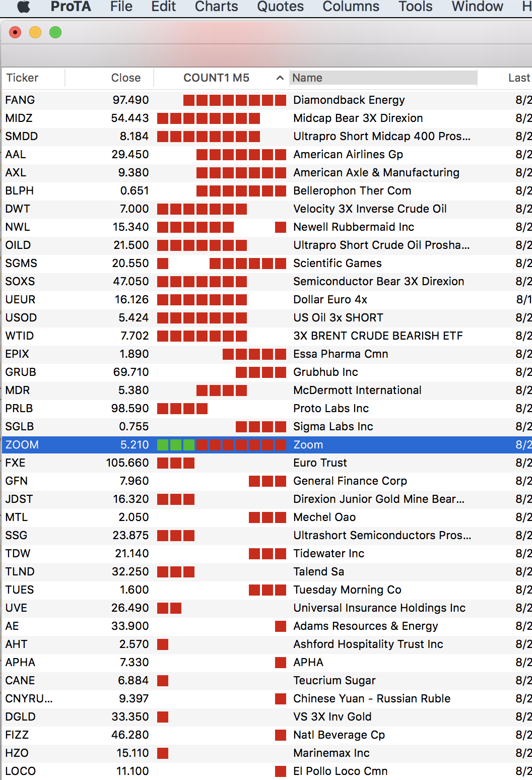Viewport: 532px width, 780px height.
Task: Open the Window menu
Action: [478, 6]
